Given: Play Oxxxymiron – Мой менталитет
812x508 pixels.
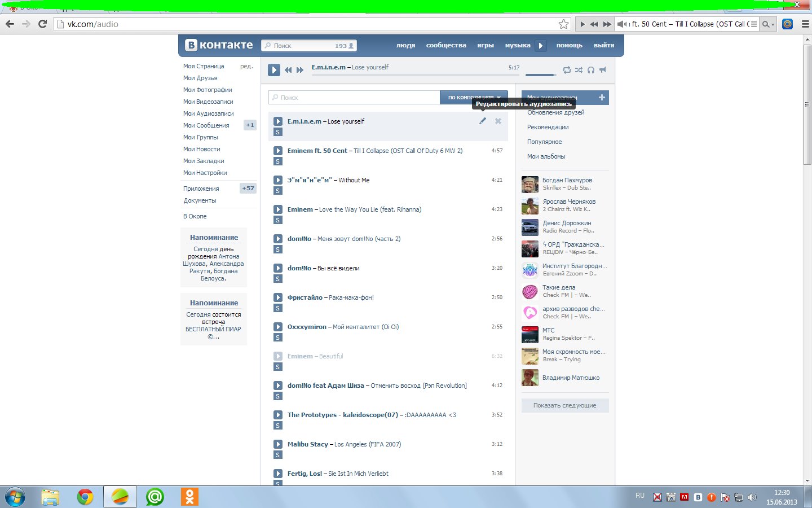Looking at the screenshot, I should click(x=277, y=327).
